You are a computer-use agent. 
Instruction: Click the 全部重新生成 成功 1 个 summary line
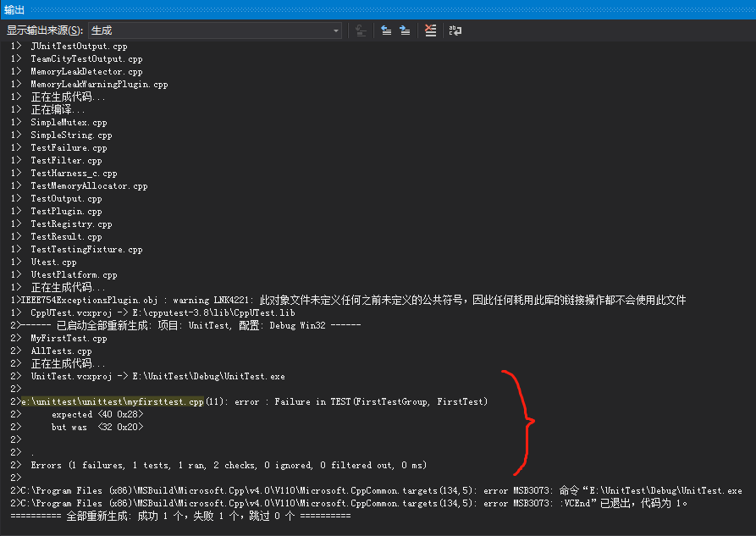point(181,517)
